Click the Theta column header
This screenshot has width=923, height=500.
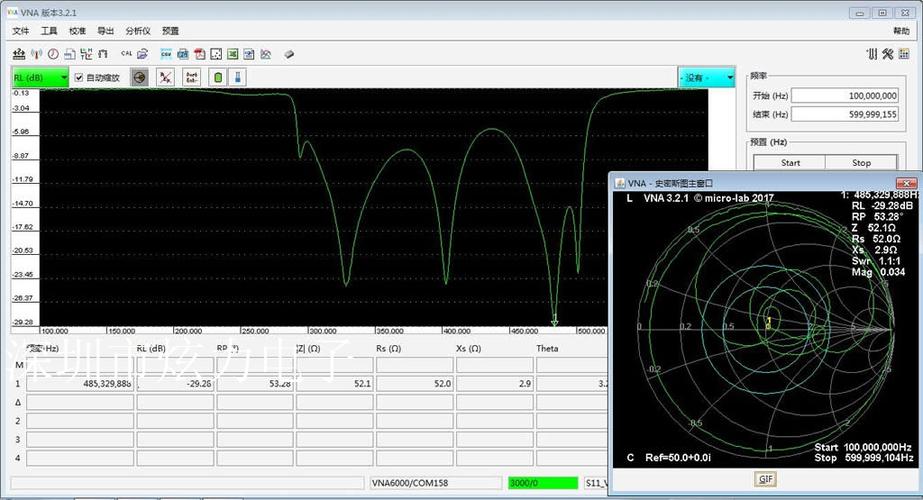tap(547, 348)
